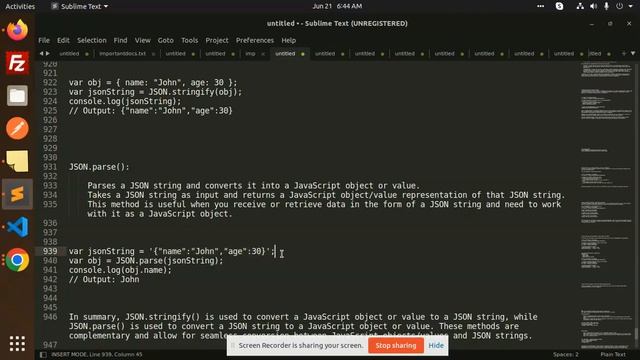Click the volume speaker tray icon
The height and width of the screenshot is (360, 640).
tap(593, 6)
